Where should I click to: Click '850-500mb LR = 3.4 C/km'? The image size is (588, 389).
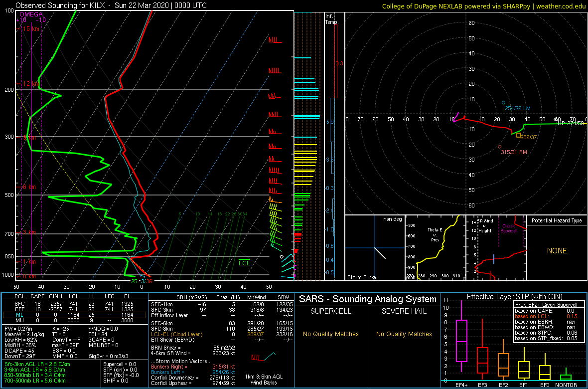tap(35, 375)
